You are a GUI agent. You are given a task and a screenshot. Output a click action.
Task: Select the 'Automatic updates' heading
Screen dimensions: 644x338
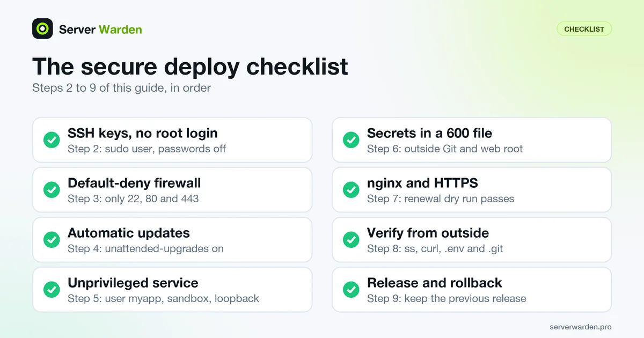(x=129, y=233)
